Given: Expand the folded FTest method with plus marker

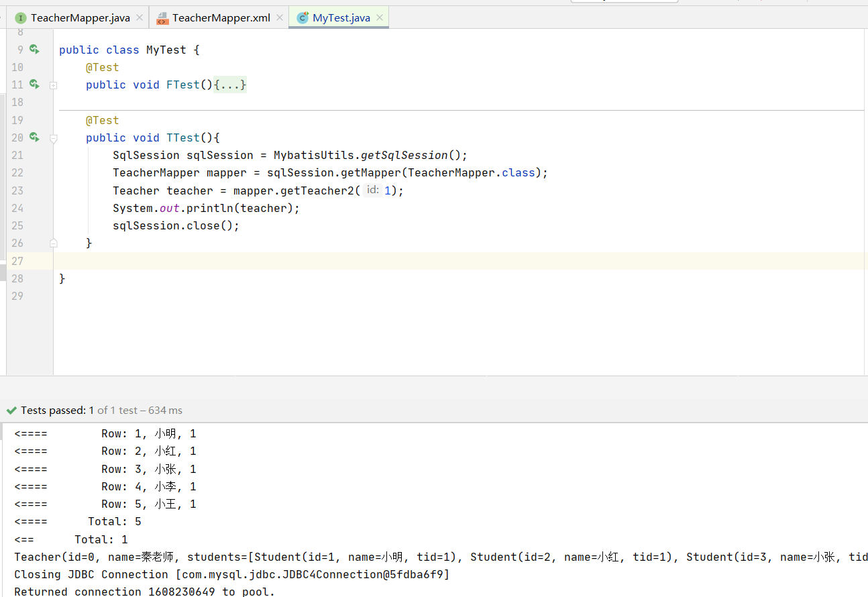Looking at the screenshot, I should (53, 85).
